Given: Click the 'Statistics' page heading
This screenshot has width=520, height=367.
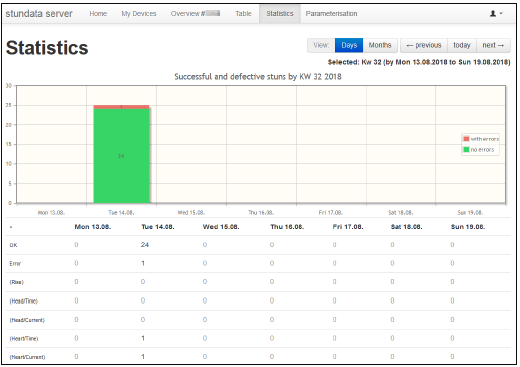Looking at the screenshot, I should coord(47,48).
